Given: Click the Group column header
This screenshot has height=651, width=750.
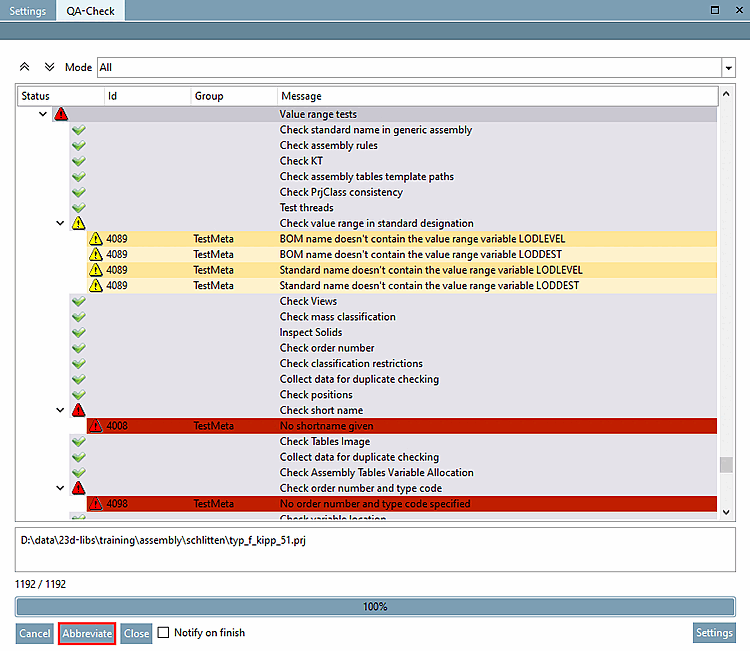Looking at the screenshot, I should (234, 96).
